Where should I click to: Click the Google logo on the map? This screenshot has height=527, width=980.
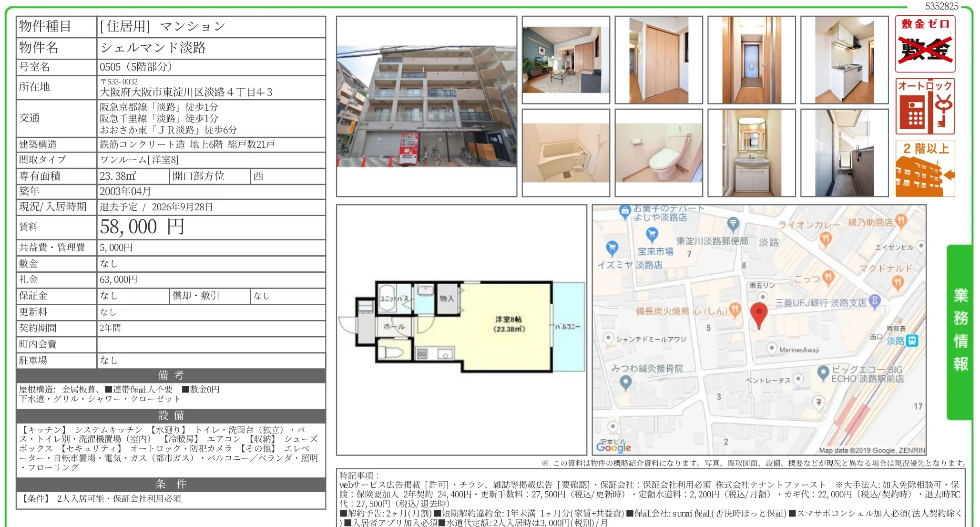613,447
